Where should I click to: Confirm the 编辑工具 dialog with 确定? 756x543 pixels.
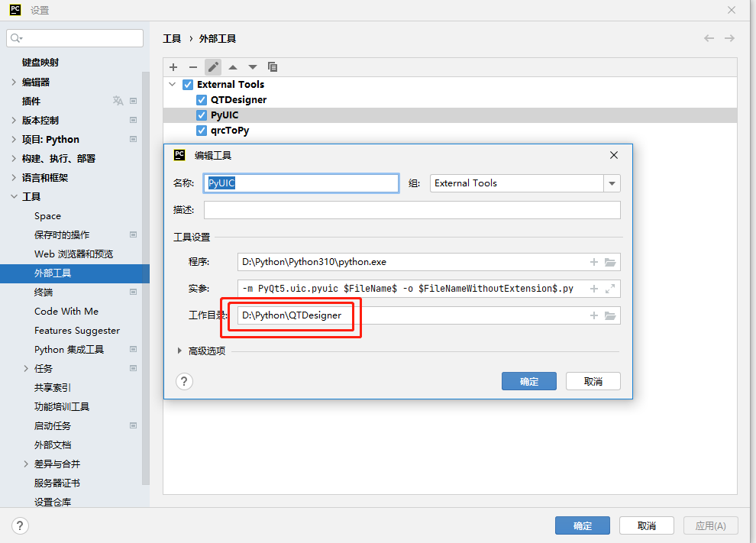click(x=529, y=381)
